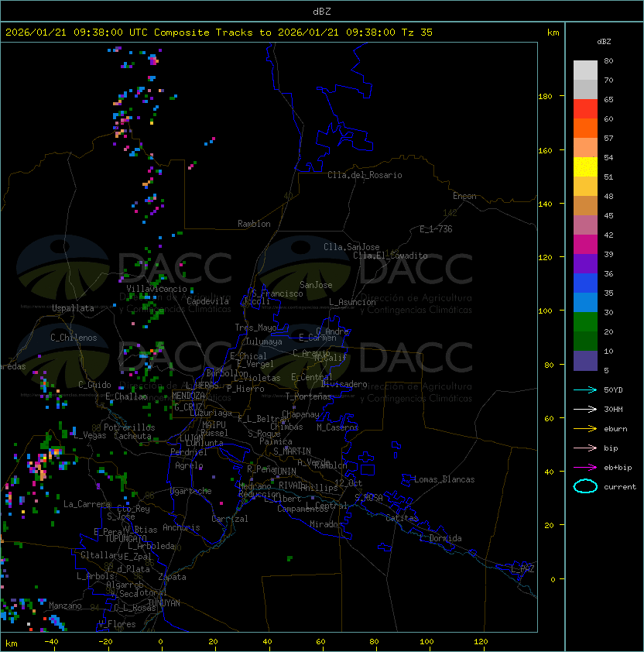Click the red 60–65 dBZ color swatch

click(585, 109)
